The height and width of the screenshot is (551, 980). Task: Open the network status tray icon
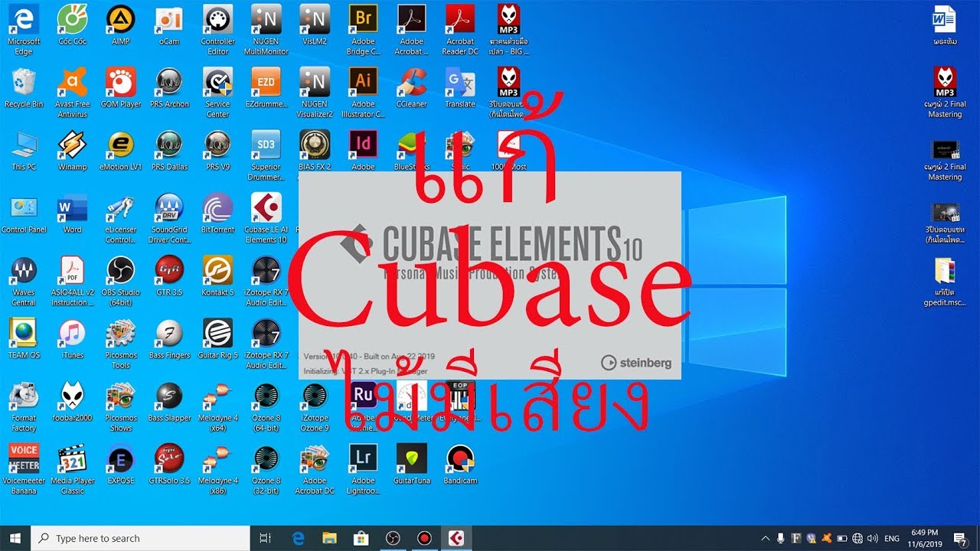click(x=857, y=538)
